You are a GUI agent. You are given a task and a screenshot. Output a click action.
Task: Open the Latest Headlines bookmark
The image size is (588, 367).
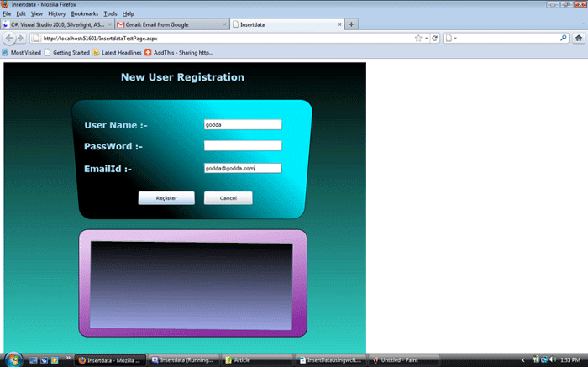coord(118,52)
